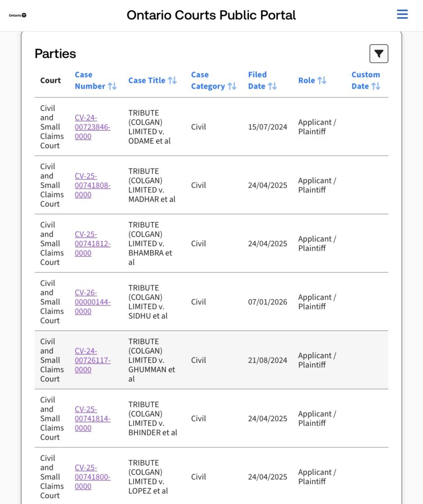Click the Custom Date column header
Image resolution: width=423 pixels, height=504 pixels.
(366, 80)
